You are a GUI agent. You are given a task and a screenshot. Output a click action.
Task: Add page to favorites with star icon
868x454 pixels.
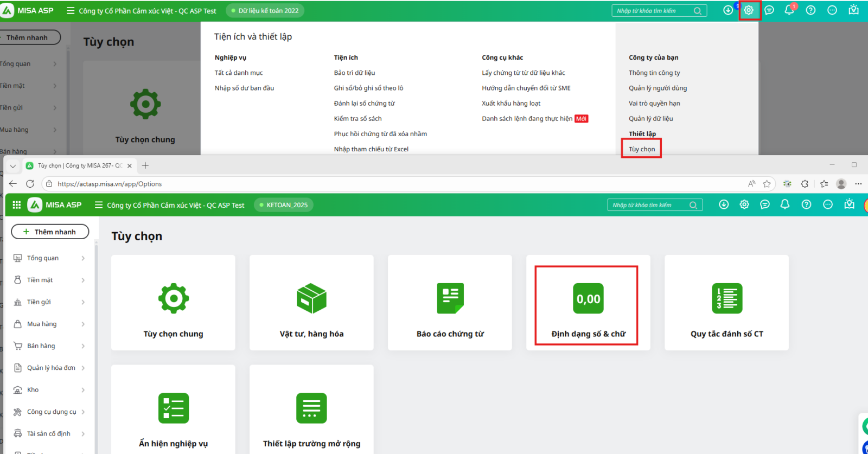(767, 184)
